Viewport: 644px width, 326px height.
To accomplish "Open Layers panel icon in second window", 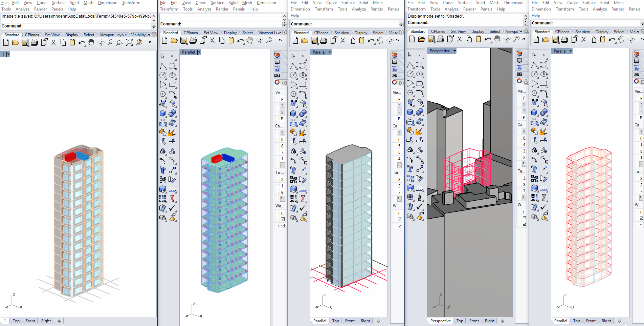I will 277,55.
